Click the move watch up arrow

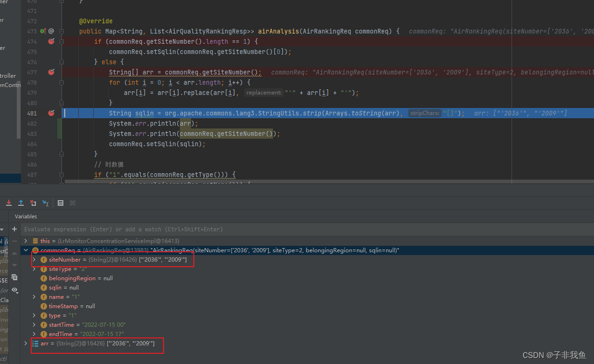(x=14, y=253)
